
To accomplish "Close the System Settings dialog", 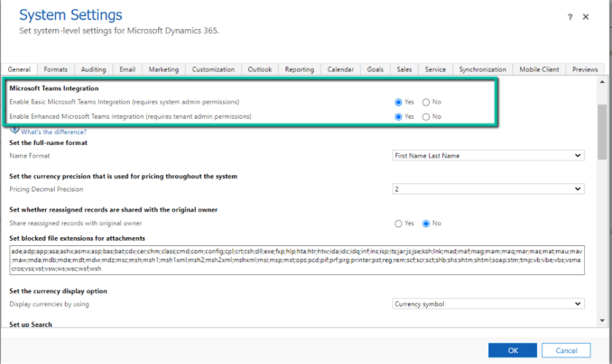I will pos(586,17).
